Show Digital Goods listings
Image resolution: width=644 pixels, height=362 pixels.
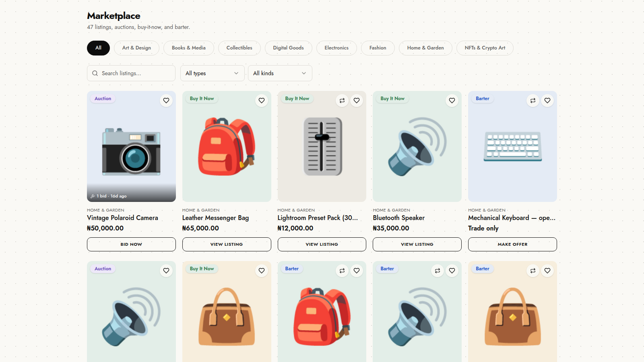pyautogui.click(x=289, y=48)
